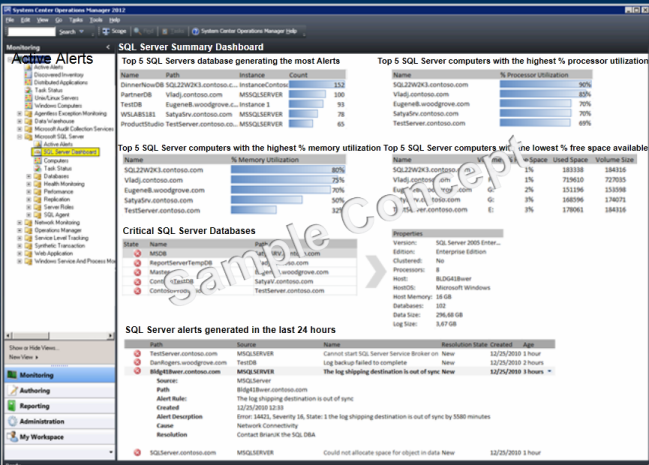Click the Windows Service And Process folder icon
This screenshot has width=649, height=465.
28,261
